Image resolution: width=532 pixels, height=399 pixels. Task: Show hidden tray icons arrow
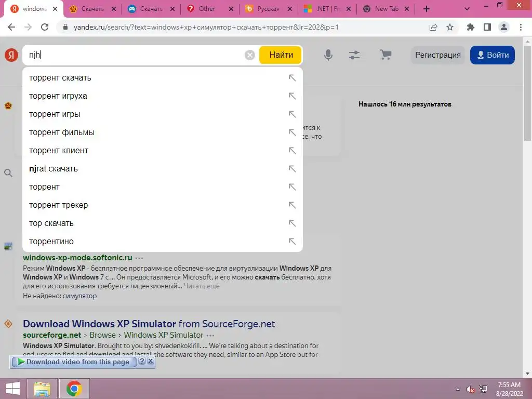click(x=458, y=389)
